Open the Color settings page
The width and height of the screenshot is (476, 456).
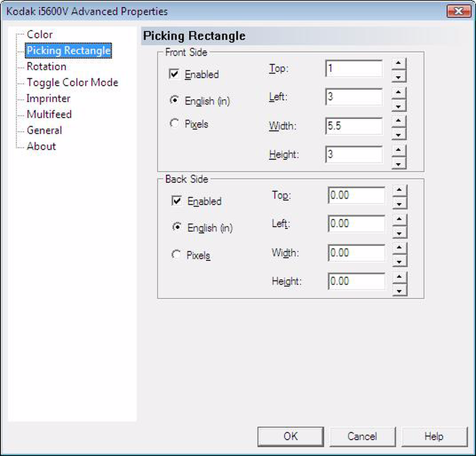(39, 34)
